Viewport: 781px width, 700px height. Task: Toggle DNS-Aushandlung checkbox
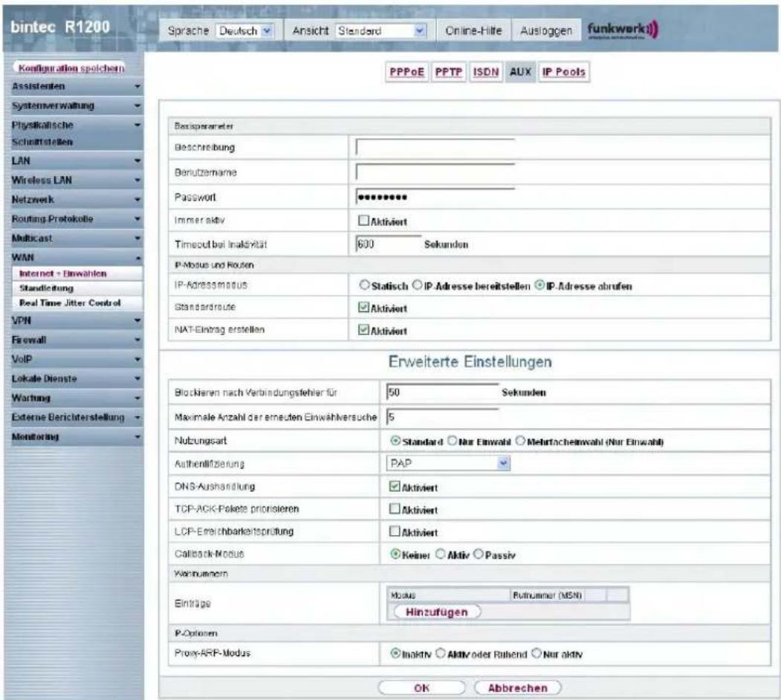(x=395, y=486)
